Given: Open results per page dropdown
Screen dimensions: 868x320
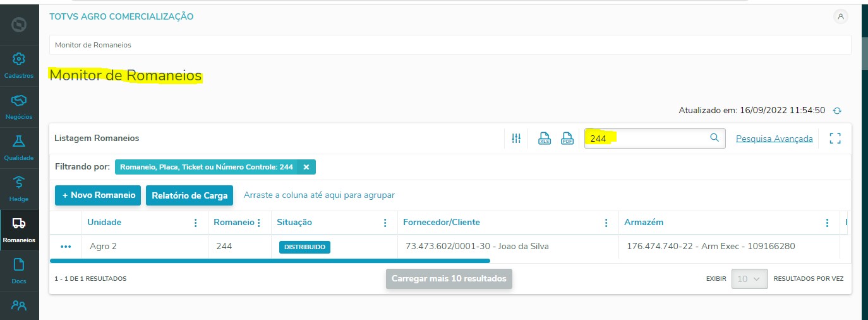Looking at the screenshot, I should coord(750,279).
